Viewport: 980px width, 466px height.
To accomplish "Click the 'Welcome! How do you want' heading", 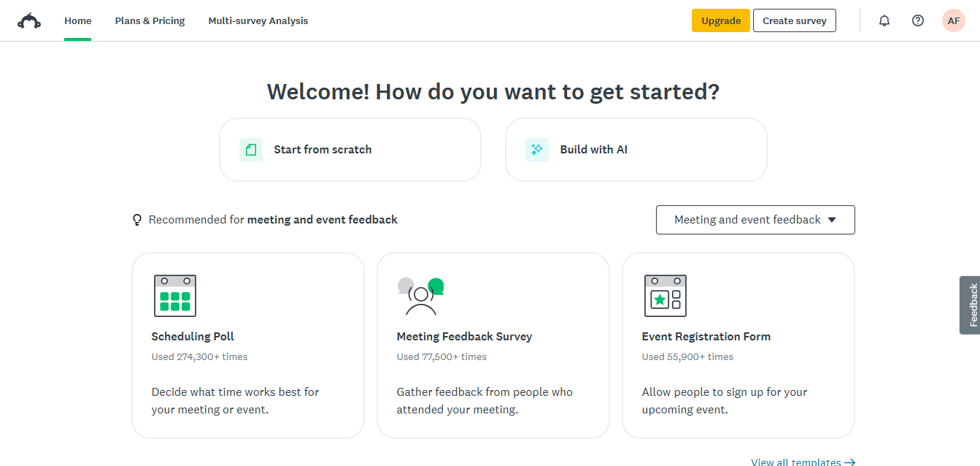I will pos(493,92).
